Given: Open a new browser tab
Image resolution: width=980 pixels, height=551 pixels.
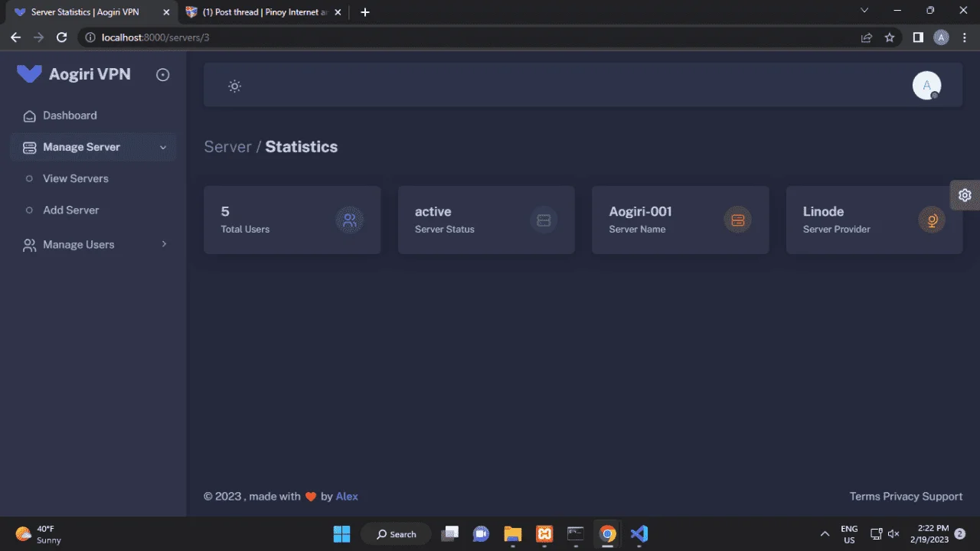Looking at the screenshot, I should (x=365, y=12).
